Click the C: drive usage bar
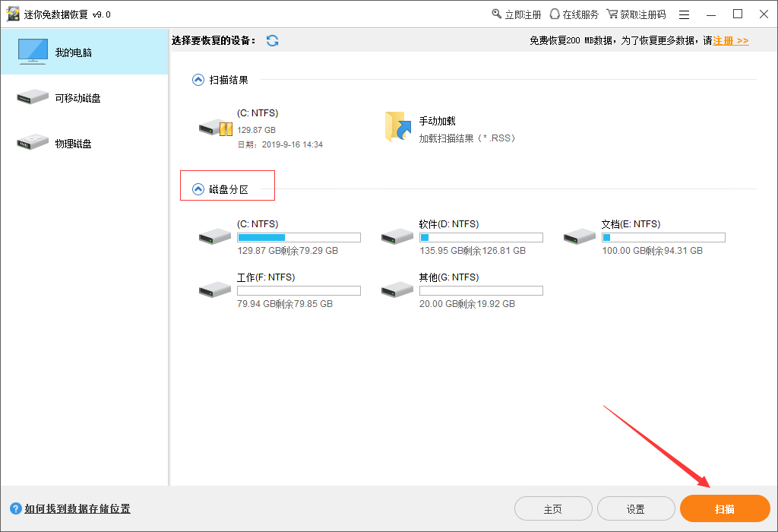Screen dimensions: 778x532 [299, 238]
